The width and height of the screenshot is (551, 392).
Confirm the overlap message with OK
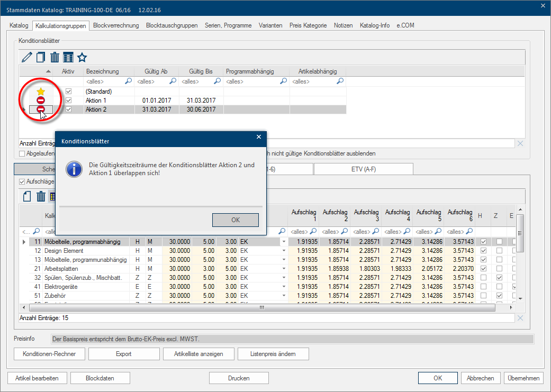click(235, 220)
